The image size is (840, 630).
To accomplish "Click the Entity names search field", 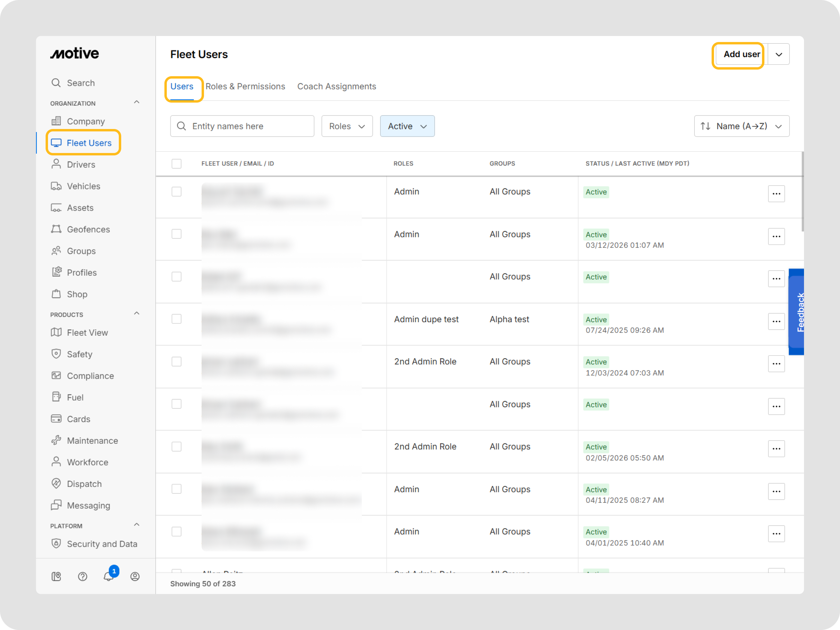I will click(242, 126).
